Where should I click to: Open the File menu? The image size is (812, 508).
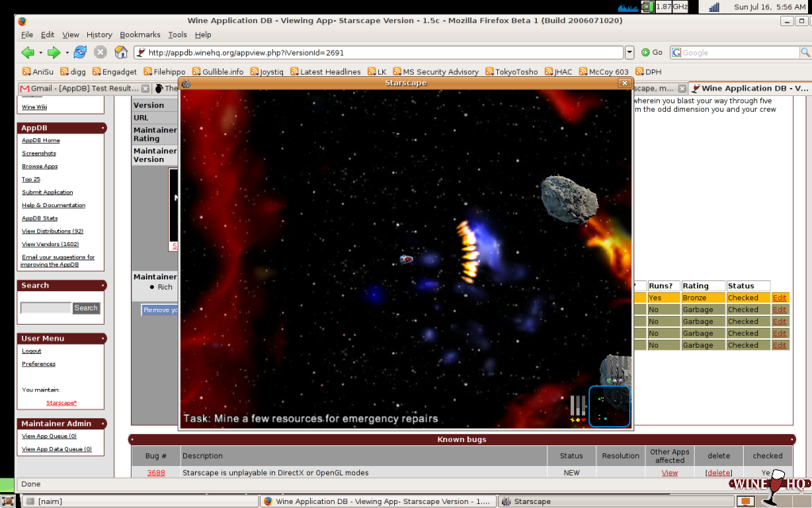pos(27,35)
